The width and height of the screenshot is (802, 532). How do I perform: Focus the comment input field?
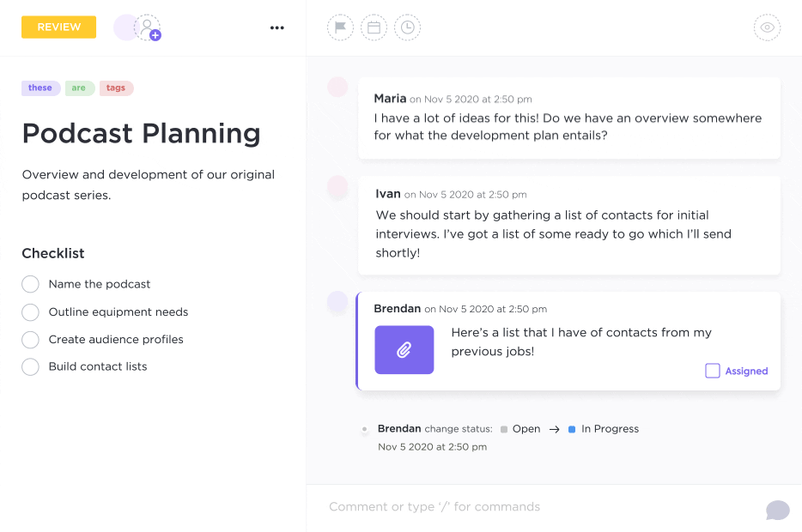515,506
